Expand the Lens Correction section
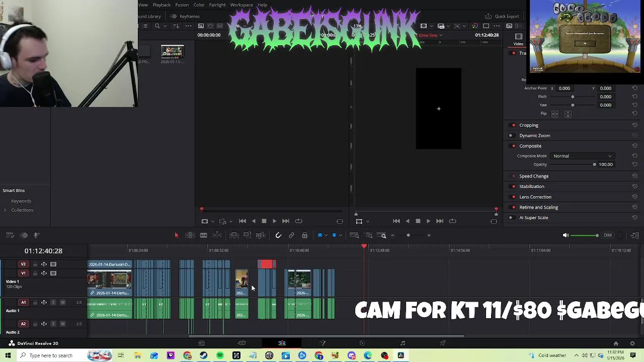This screenshot has height=362, width=644. point(535,197)
